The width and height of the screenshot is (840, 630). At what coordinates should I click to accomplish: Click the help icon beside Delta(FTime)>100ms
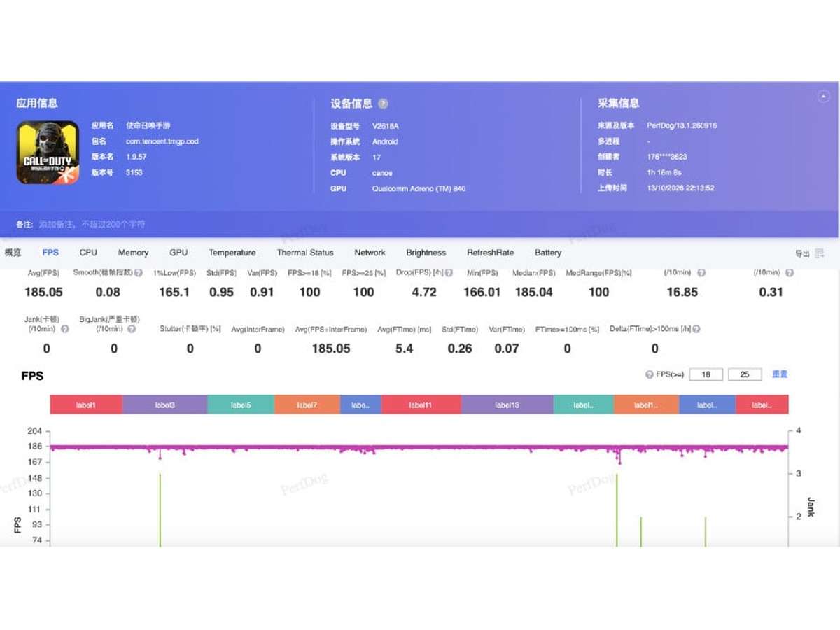pyautogui.click(x=696, y=329)
